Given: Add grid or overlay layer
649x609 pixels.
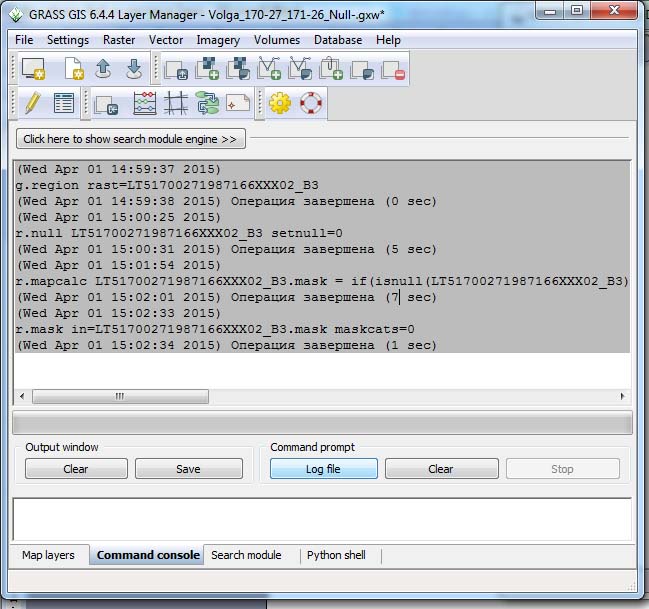Looking at the screenshot, I should [x=362, y=70].
